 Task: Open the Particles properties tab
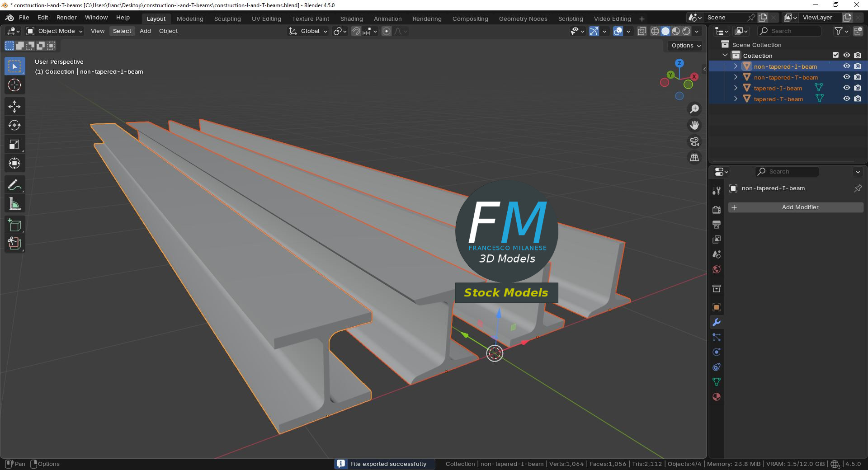coord(717,337)
